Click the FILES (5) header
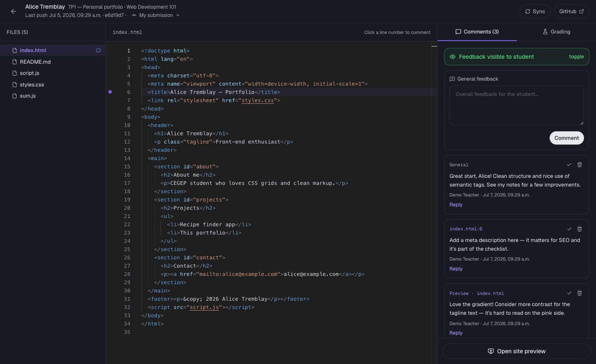 17,32
